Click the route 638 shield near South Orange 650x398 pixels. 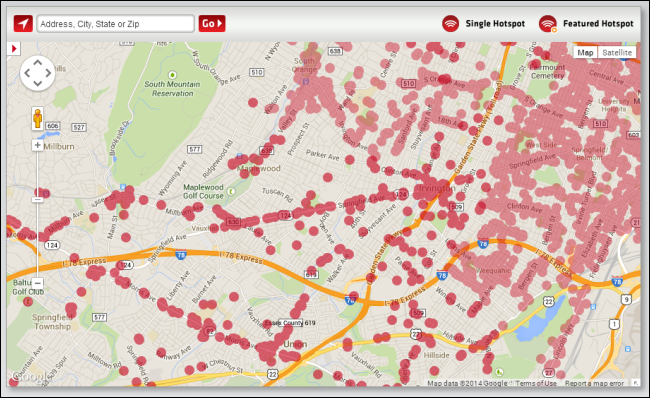coord(335,51)
